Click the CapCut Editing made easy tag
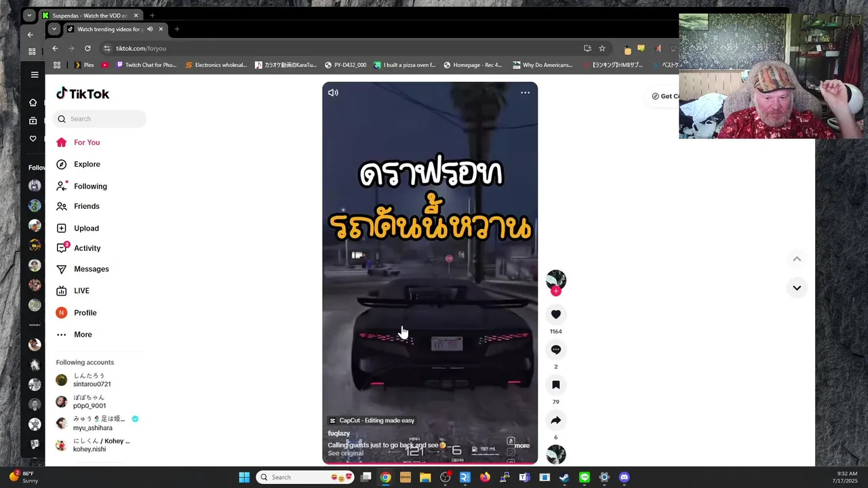This screenshot has width=868, height=488. 372,420
